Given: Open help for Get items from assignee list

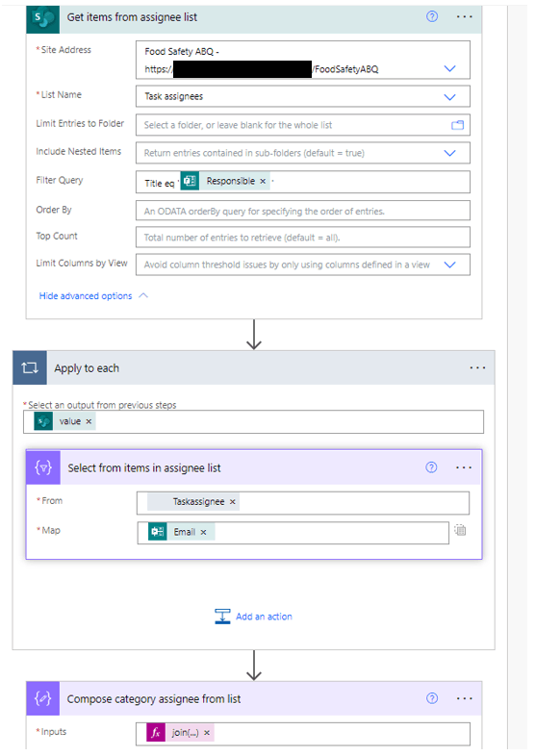Looking at the screenshot, I should (432, 17).
